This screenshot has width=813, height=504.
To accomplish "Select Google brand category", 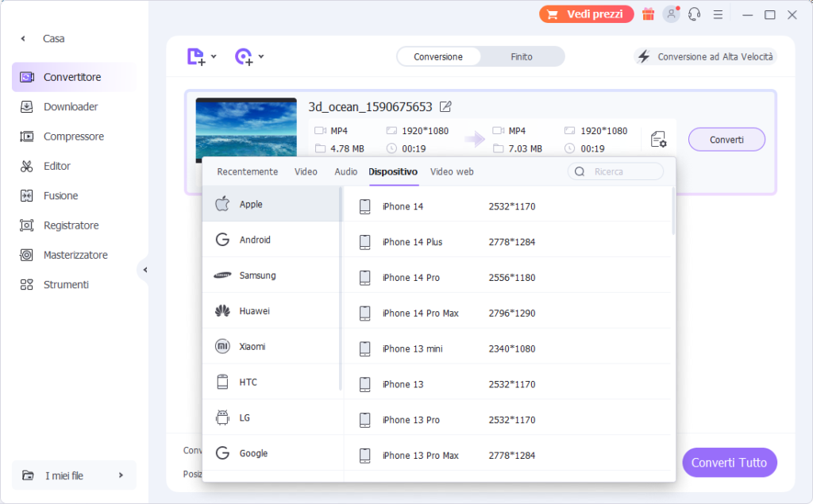I will (x=271, y=453).
